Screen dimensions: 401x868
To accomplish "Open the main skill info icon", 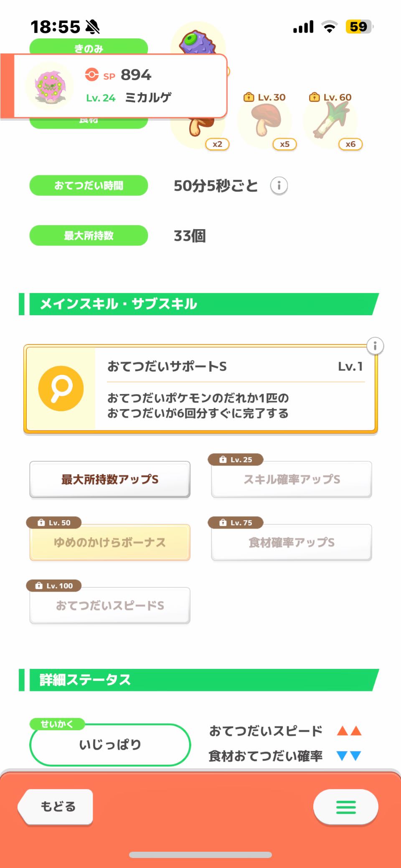I will click(x=375, y=346).
